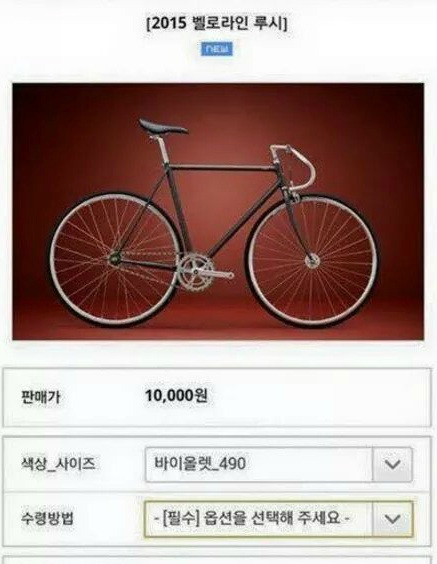Click the bicycle saddle in product photo

[163, 127]
